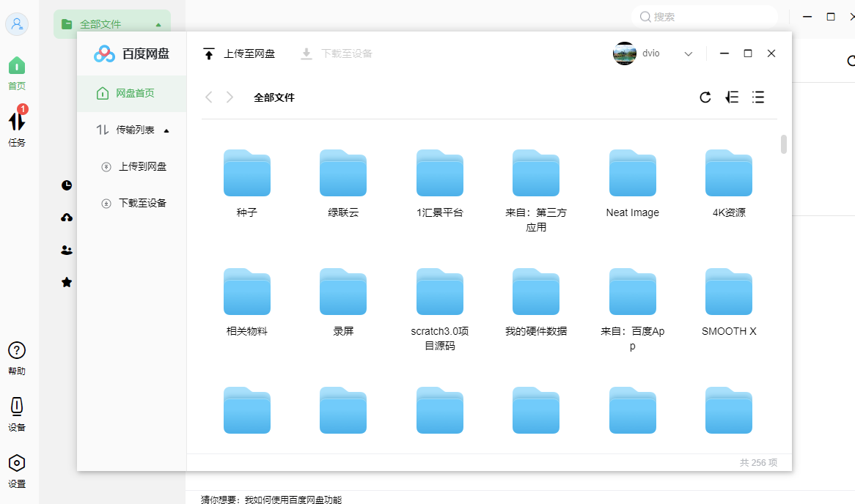Open the 4K资源 folder
This screenshot has width=855, height=504.
click(728, 174)
